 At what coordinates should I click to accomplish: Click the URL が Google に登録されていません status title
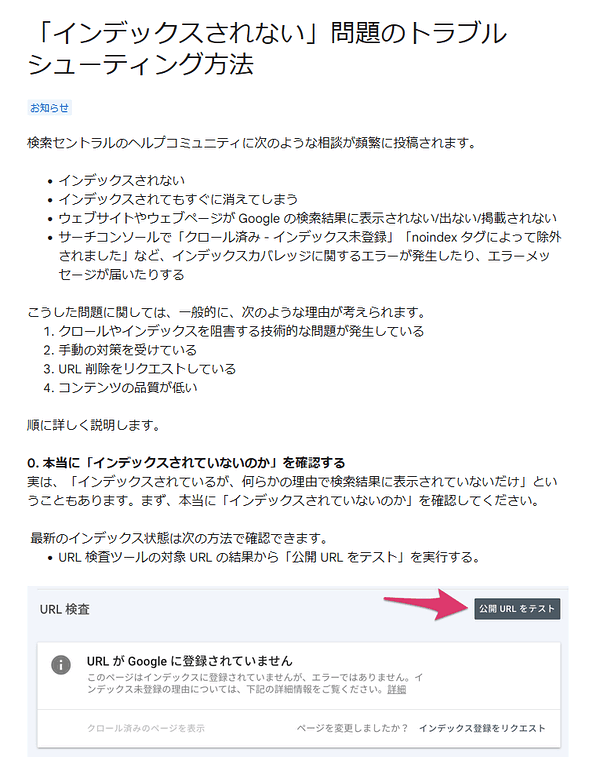point(190,661)
